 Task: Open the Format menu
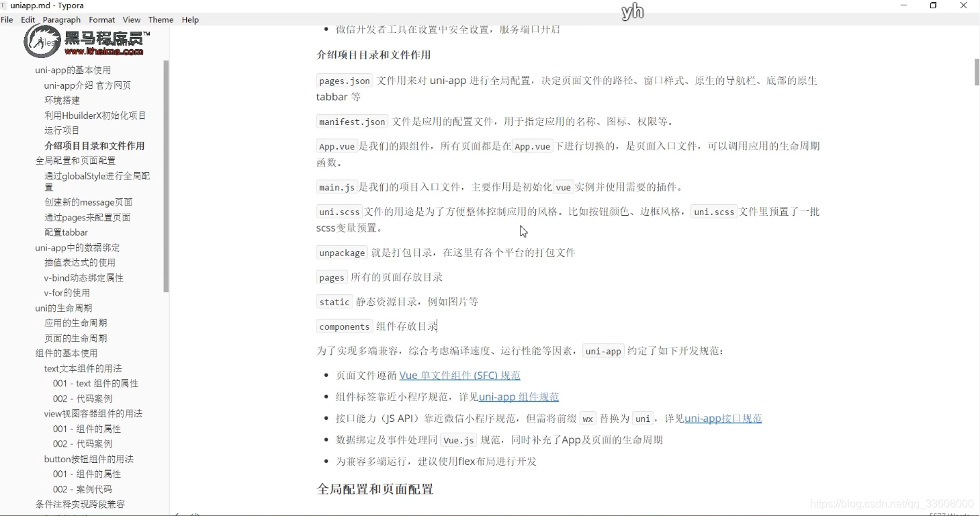pos(102,19)
